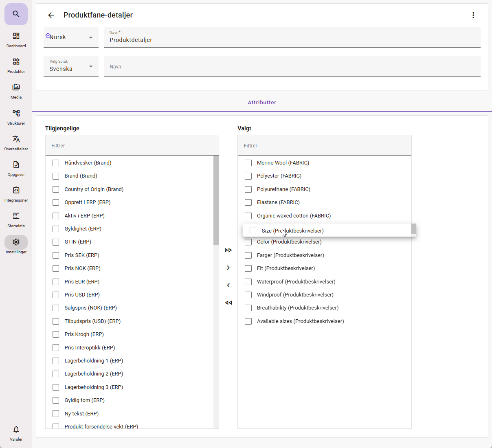Image resolution: width=492 pixels, height=448 pixels.
Task: Open Produkter section icon
Action: pyautogui.click(x=16, y=65)
